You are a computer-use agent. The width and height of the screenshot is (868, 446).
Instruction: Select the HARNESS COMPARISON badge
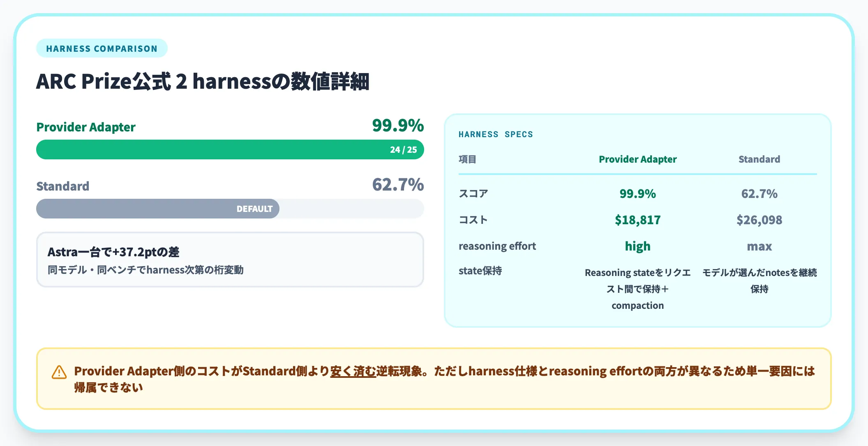click(102, 48)
